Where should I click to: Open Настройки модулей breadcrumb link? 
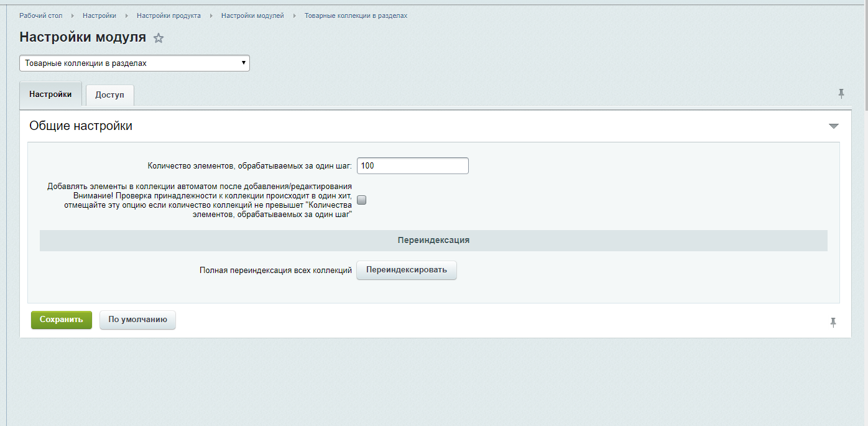(252, 16)
